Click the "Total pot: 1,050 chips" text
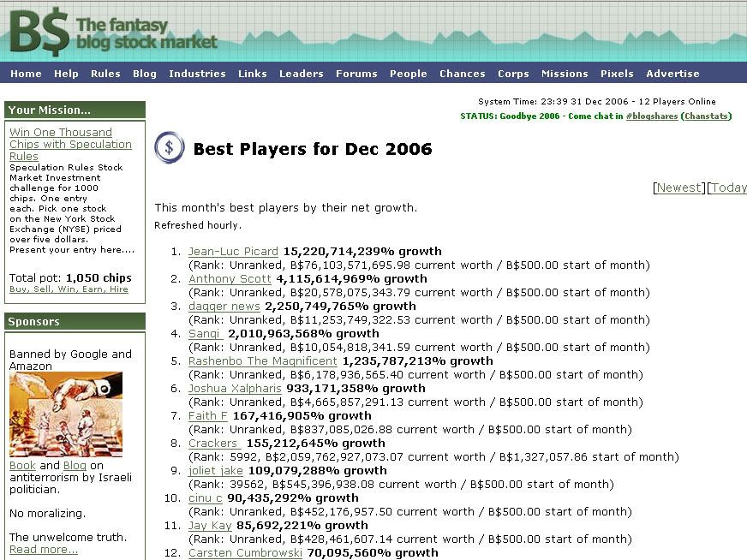Screen dimensions: 747x560 [70, 277]
